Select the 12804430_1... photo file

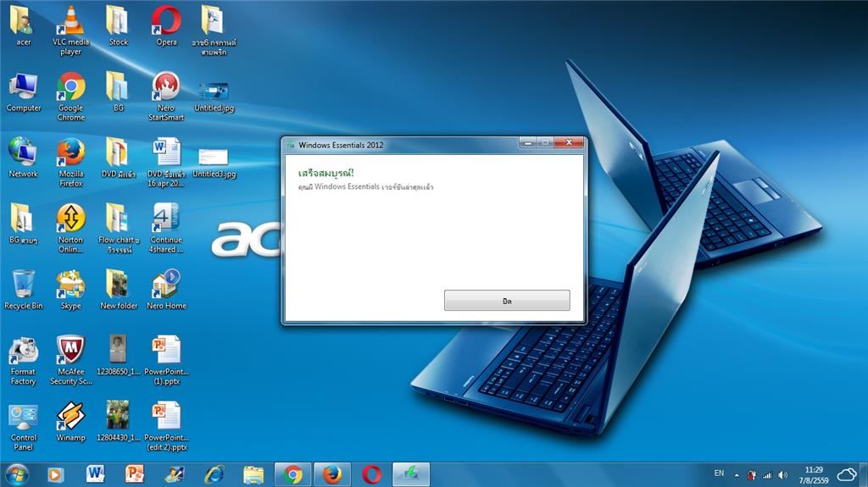pyautogui.click(x=119, y=422)
